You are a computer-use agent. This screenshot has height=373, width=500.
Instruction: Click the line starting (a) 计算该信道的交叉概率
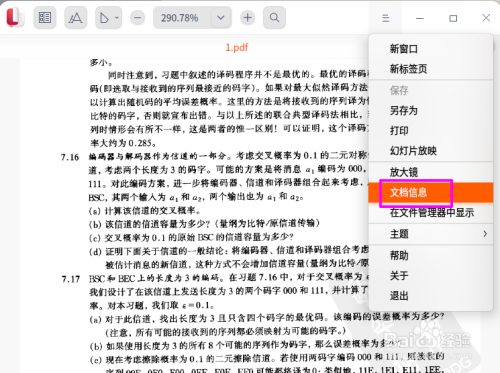(x=145, y=211)
